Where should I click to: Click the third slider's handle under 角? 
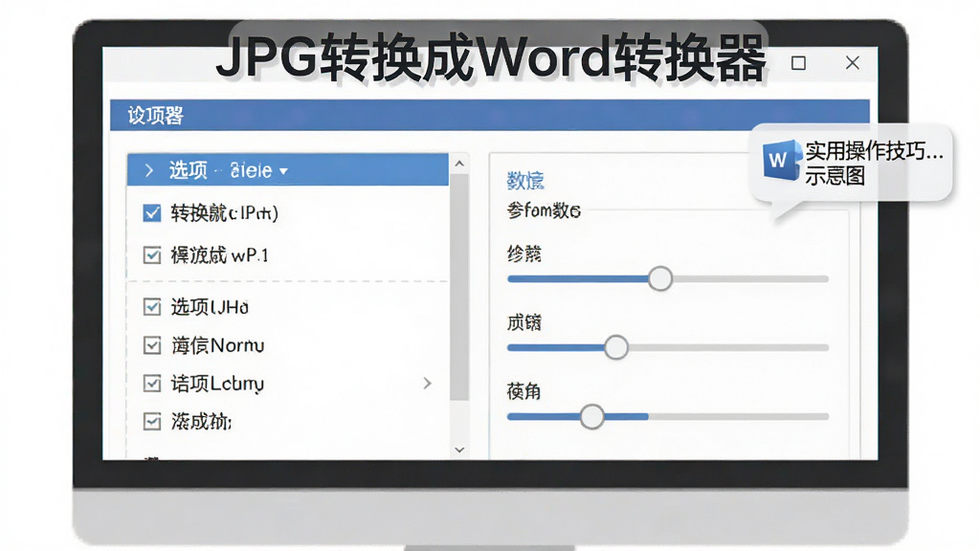tap(591, 417)
